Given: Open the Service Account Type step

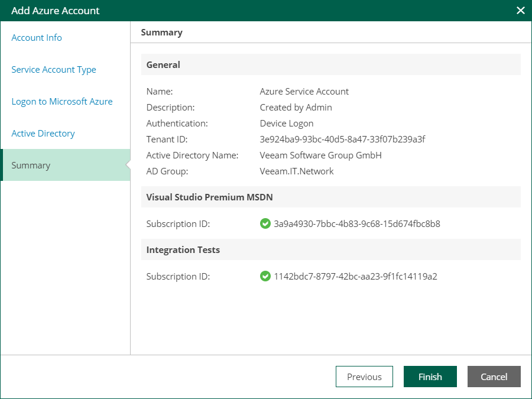Looking at the screenshot, I should 54,70.
